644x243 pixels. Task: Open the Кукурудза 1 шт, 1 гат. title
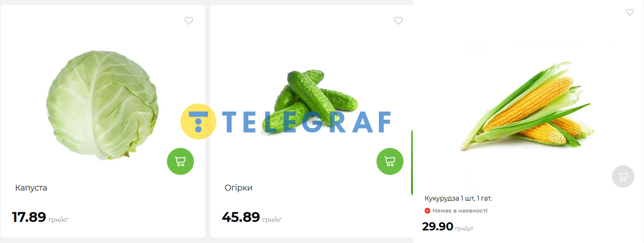(x=458, y=198)
